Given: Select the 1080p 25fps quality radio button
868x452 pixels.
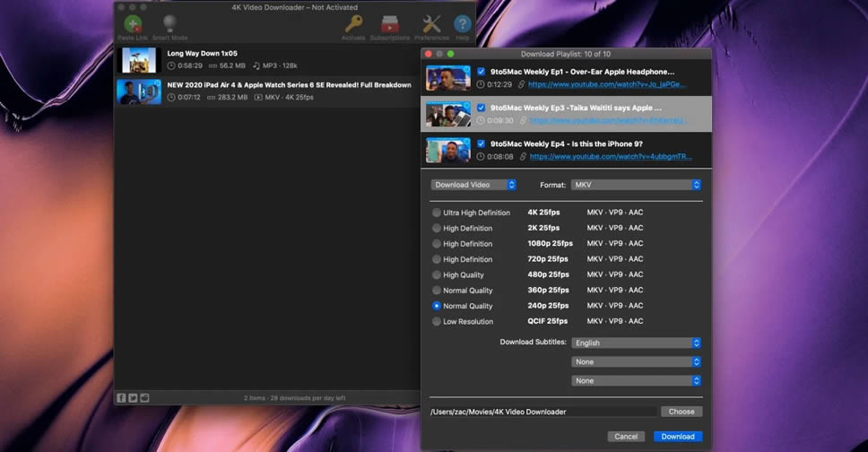Looking at the screenshot, I should pyautogui.click(x=437, y=244).
